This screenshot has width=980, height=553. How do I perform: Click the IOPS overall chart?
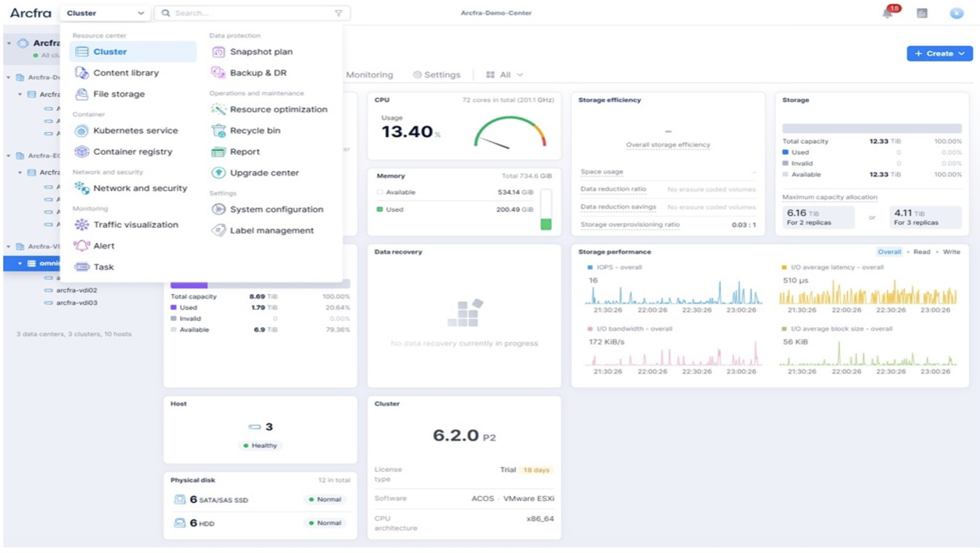point(673,292)
